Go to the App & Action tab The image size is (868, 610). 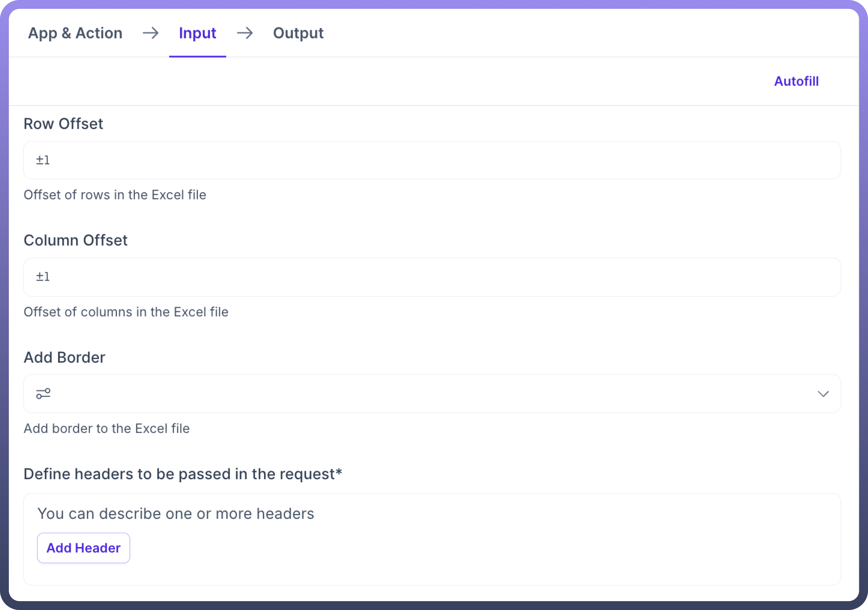(75, 33)
